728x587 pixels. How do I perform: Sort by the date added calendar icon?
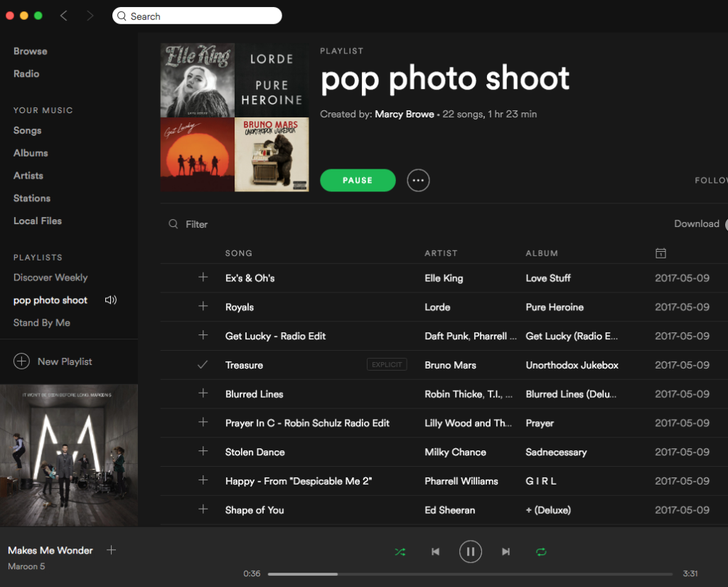(660, 253)
